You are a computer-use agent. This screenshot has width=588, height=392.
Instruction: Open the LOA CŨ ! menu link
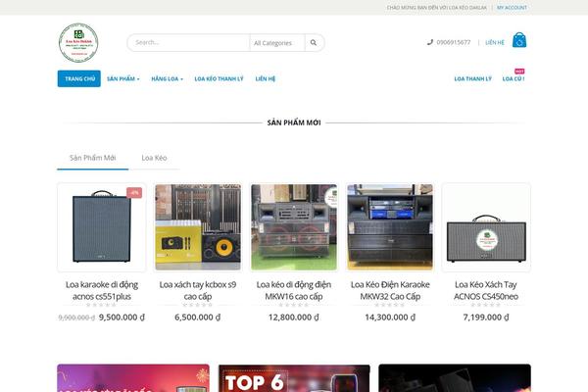click(514, 78)
